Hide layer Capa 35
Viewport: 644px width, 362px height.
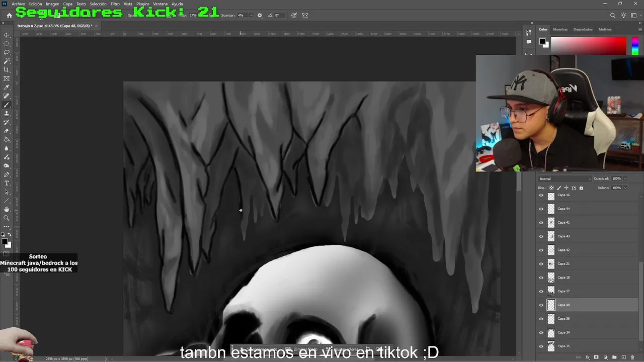coord(541,346)
